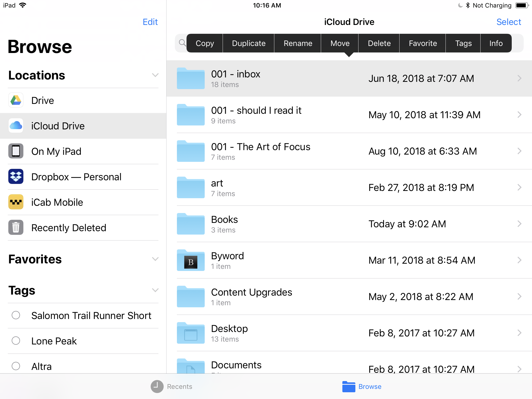This screenshot has width=532, height=399.
Task: Open Dropbox Personal location icon
Action: point(16,177)
